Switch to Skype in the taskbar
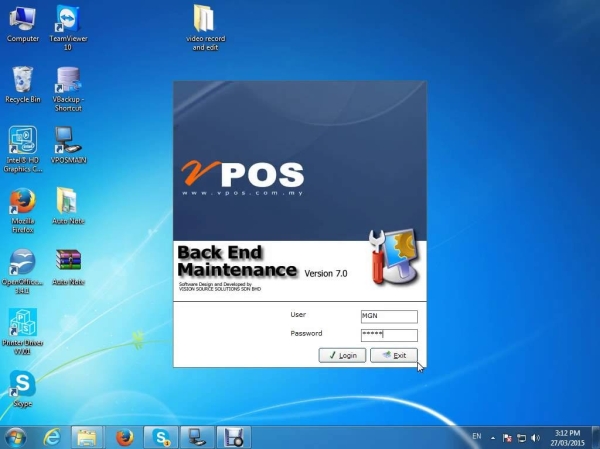 pyautogui.click(x=161, y=437)
